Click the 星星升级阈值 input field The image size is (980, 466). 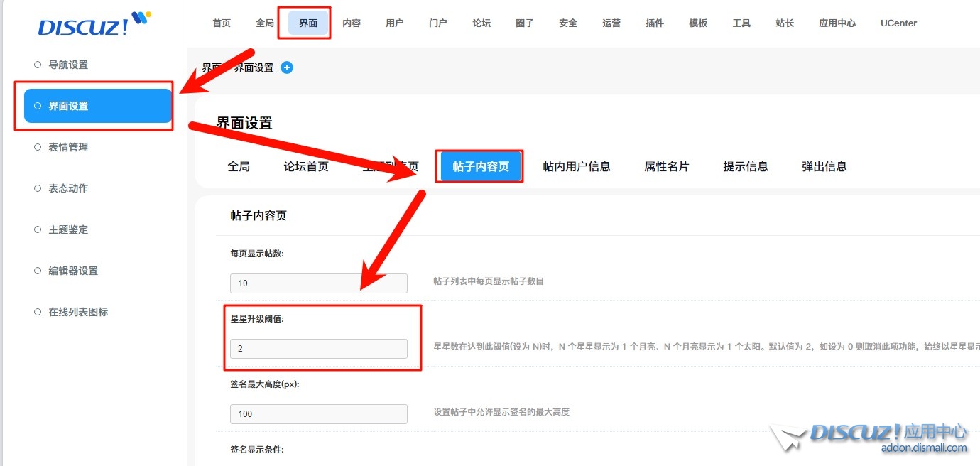(x=319, y=348)
